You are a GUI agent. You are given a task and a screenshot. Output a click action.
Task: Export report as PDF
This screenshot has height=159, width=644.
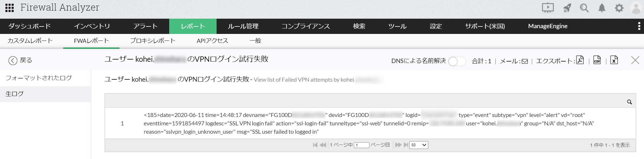tap(580, 60)
